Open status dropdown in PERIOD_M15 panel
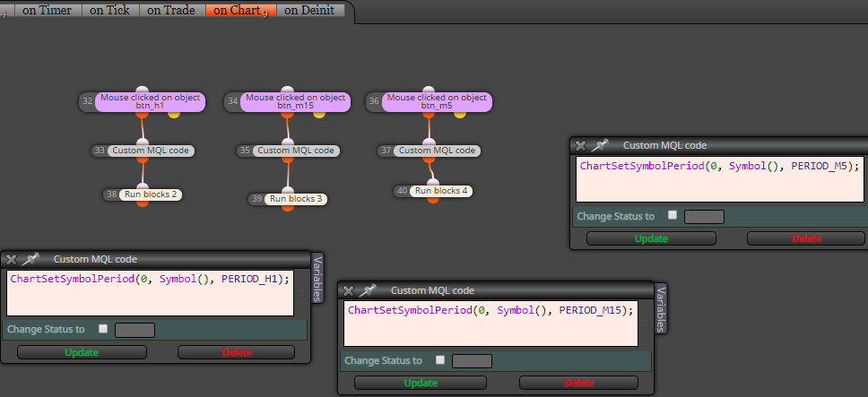 [x=473, y=362]
